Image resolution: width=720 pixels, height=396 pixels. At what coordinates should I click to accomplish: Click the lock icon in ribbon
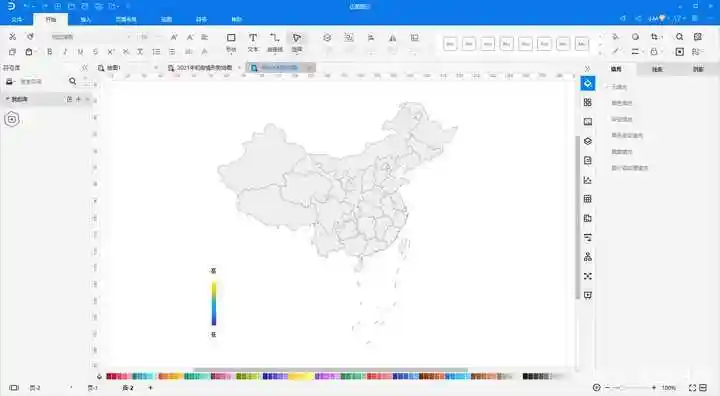tap(654, 51)
